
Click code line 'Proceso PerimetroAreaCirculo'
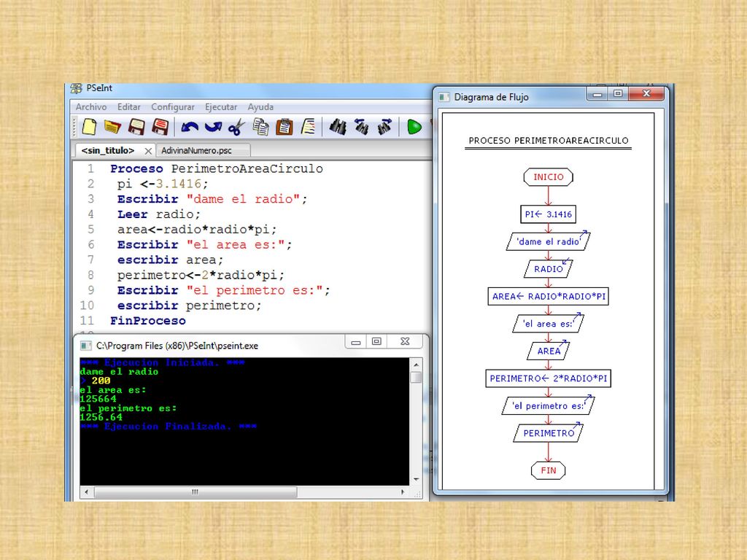(x=216, y=168)
